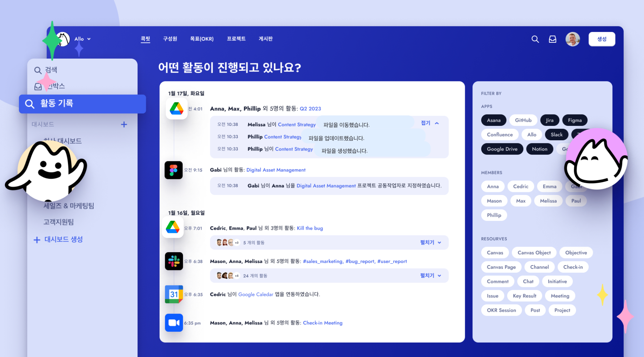644x357 pixels.
Task: Switch to the 콕핏 tab
Action: (x=146, y=39)
